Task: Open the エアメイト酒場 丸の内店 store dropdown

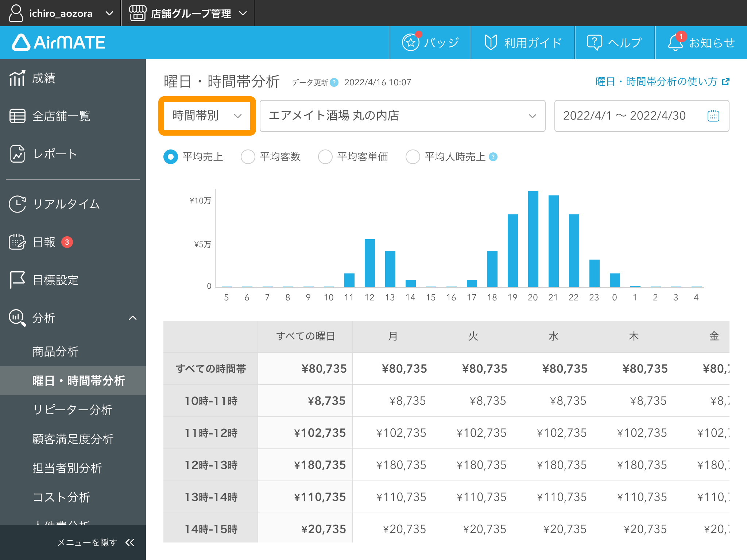Action: coord(402,116)
